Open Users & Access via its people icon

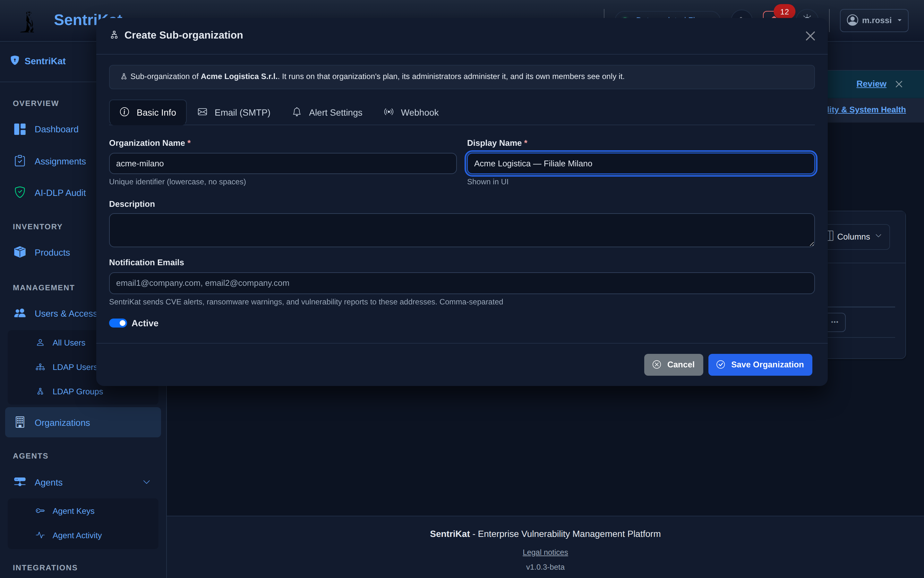20,313
